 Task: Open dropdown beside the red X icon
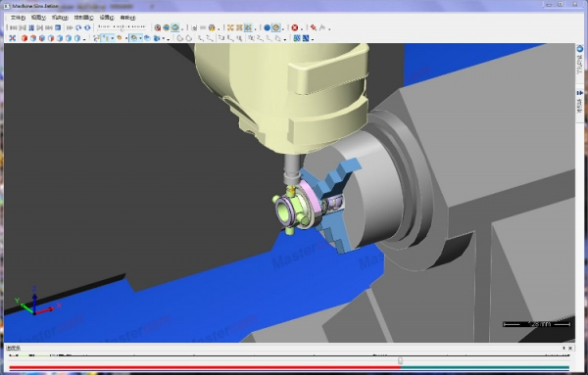tap(302, 28)
